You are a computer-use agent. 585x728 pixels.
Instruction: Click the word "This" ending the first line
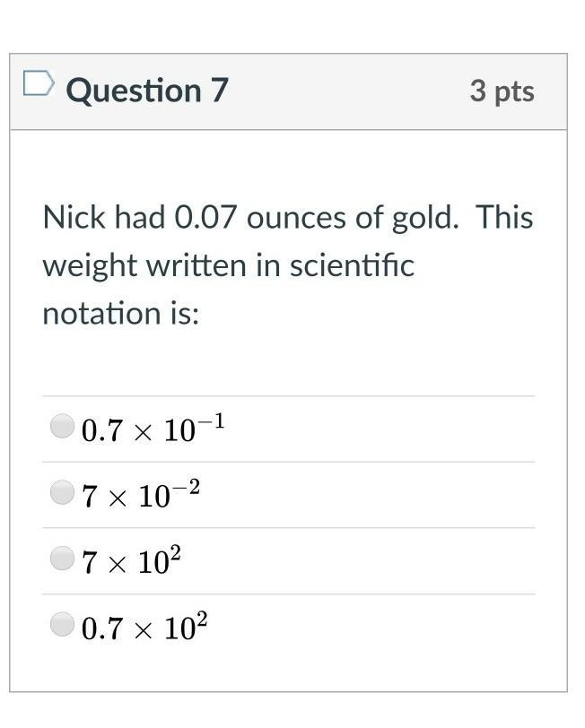pos(504,218)
